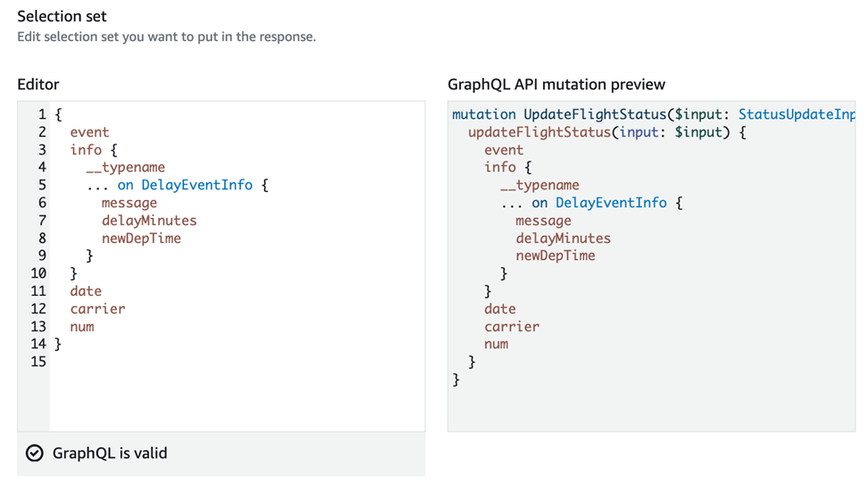Place cursor on 'delayMinutes' in editor
The height and width of the screenshot is (486, 868).
click(x=148, y=221)
